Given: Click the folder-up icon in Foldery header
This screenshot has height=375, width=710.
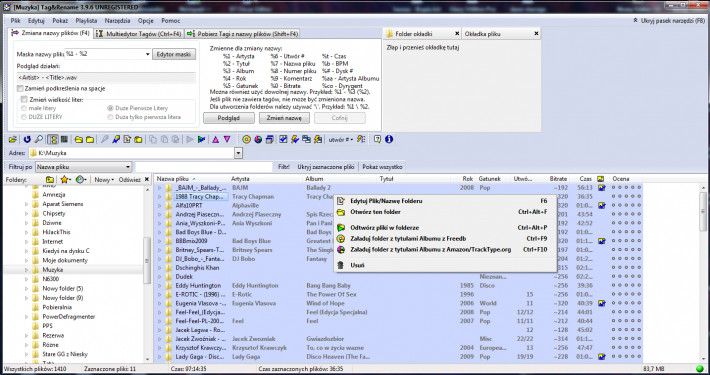Looking at the screenshot, I should 50,180.
